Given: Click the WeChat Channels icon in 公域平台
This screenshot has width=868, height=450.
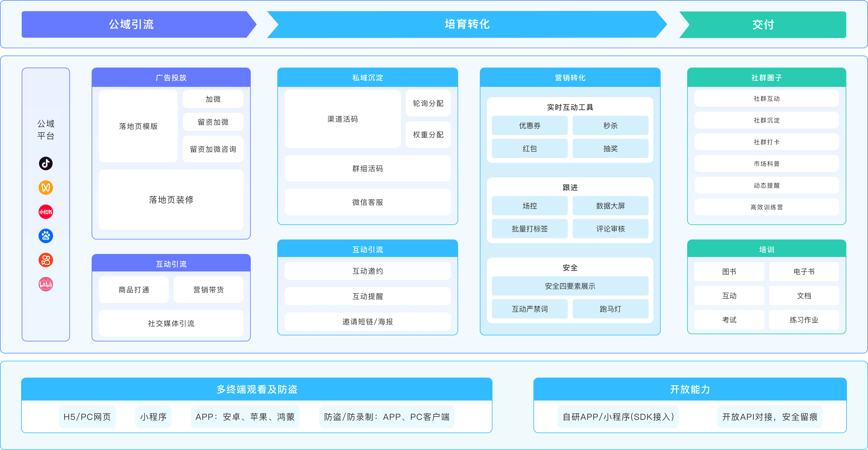Looking at the screenshot, I should click(46, 188).
